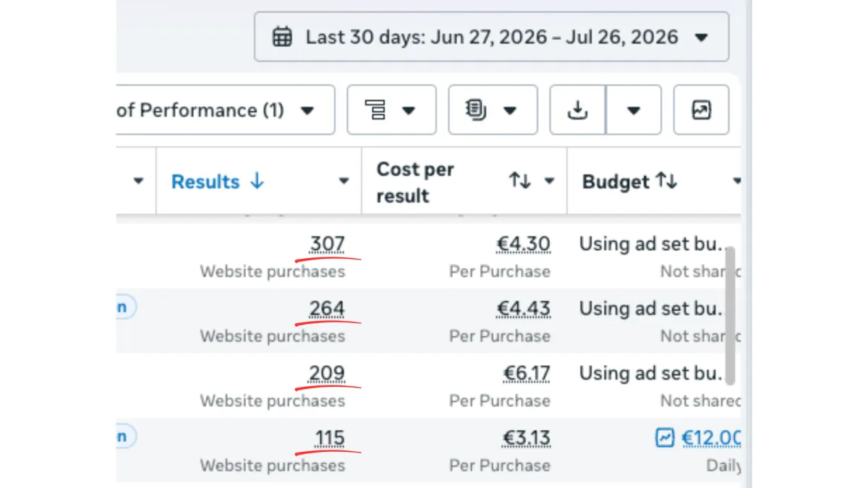Open the charts view icon button
The image size is (868, 488).
(701, 110)
